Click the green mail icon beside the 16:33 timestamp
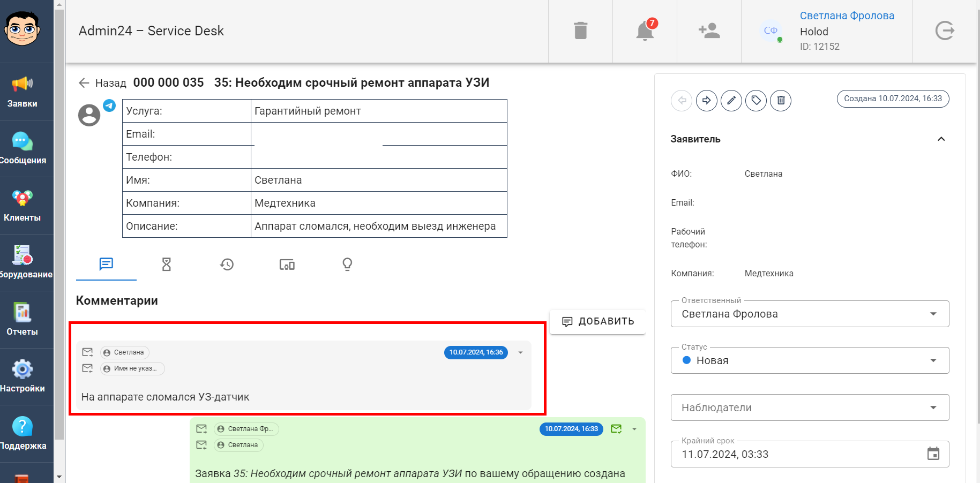Viewport: 980px width, 483px height. 616,429
